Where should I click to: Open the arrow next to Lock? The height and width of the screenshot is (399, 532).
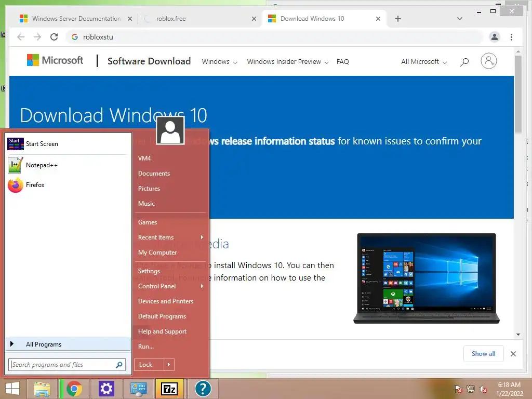[x=169, y=365]
